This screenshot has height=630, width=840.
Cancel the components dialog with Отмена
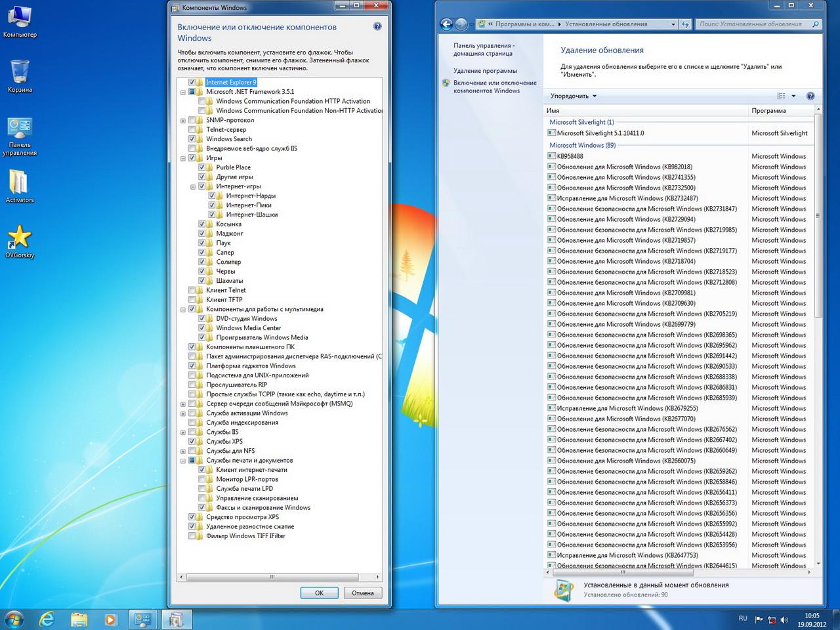362,593
